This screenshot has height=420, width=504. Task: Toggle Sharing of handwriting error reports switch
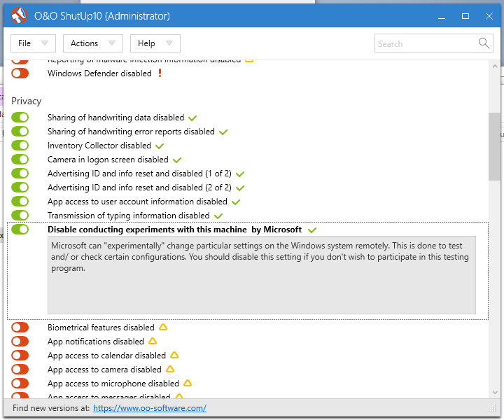click(x=20, y=131)
